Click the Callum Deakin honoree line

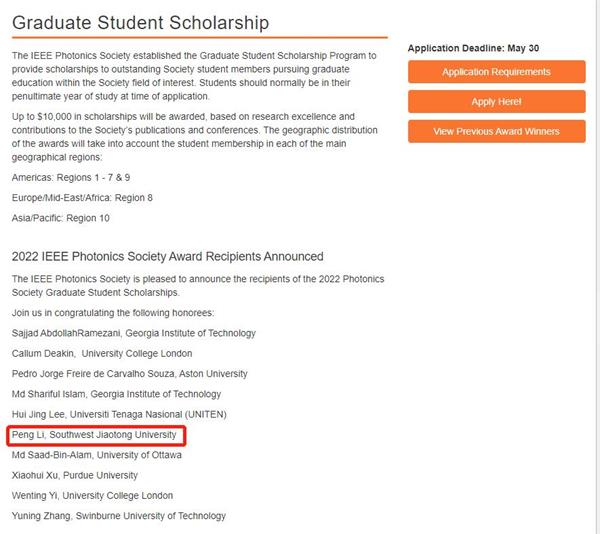tap(102, 353)
